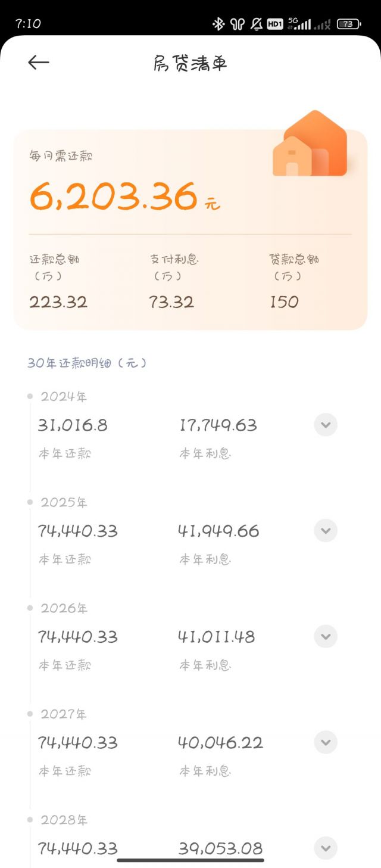Click the orange house illustration
Viewport: 381px width, 868px height.
tap(311, 145)
